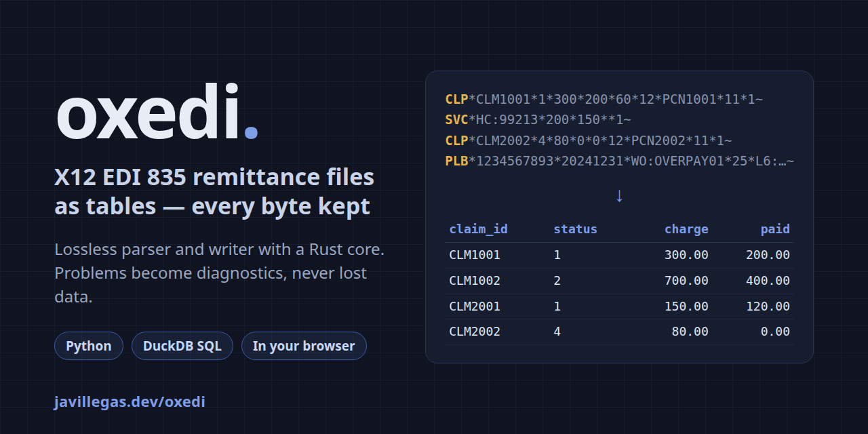Select the code line 'CLP*CLM2002*4*80*0*0*12*PCN2002*11*1~'

(x=589, y=141)
